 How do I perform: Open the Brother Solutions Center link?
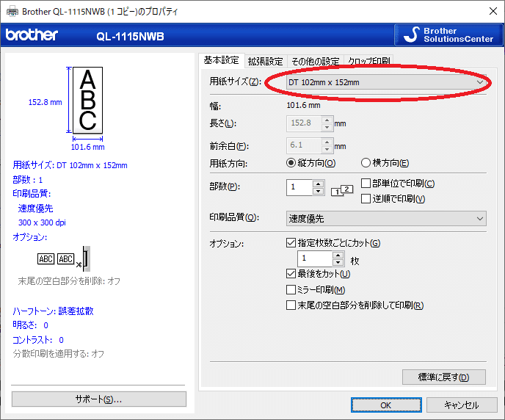[x=448, y=35]
